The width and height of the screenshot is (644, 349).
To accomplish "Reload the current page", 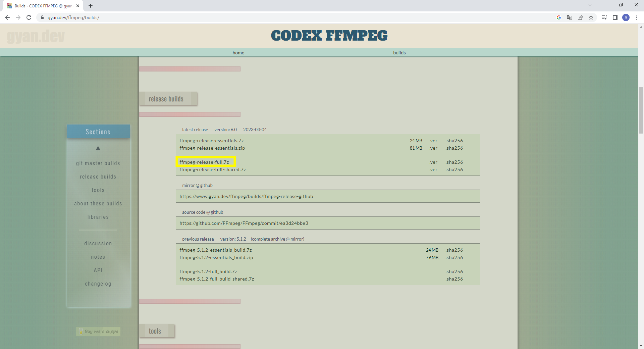I will (x=29, y=17).
